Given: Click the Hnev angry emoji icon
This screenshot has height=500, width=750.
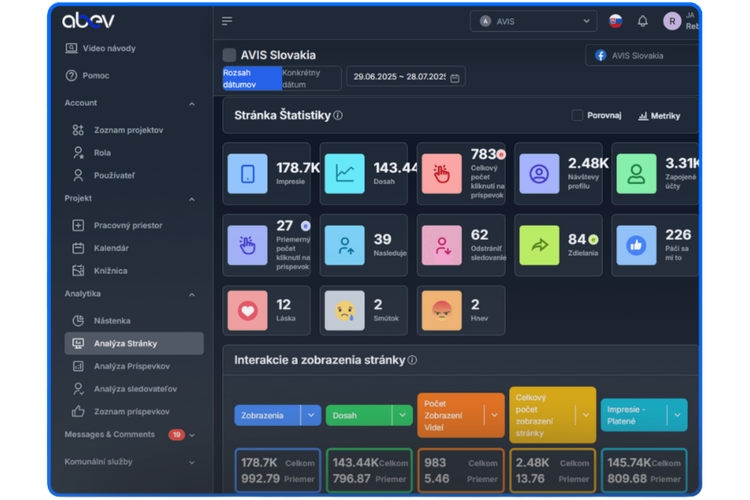Looking at the screenshot, I should coord(441,311).
